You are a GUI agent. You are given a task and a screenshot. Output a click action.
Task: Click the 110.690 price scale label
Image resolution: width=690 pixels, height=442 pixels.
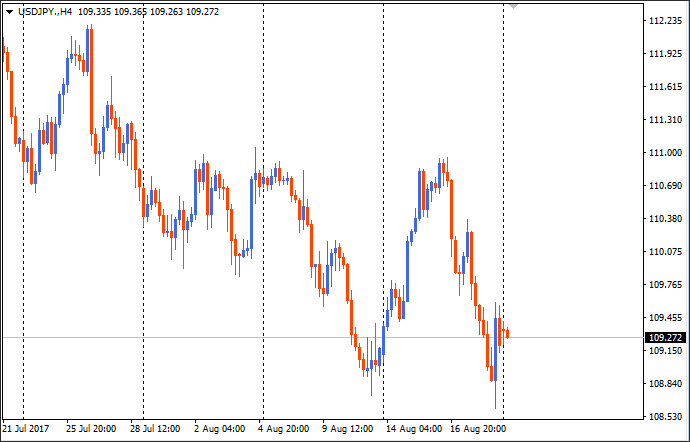pyautogui.click(x=665, y=186)
